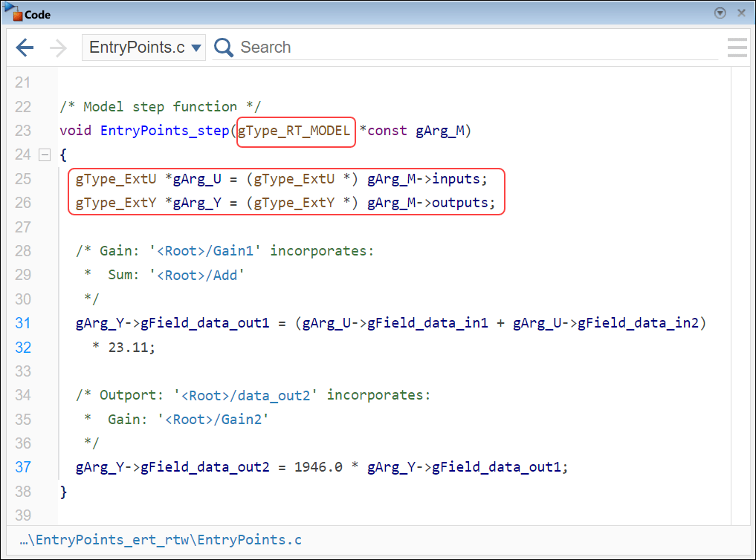Navigate back using the left arrow
The height and width of the screenshot is (560, 756).
tap(25, 47)
